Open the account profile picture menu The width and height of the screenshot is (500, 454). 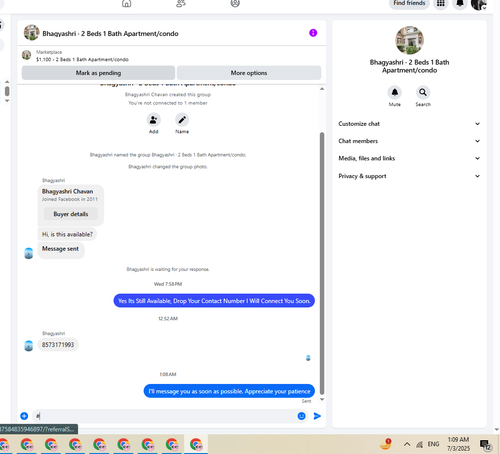click(x=478, y=4)
